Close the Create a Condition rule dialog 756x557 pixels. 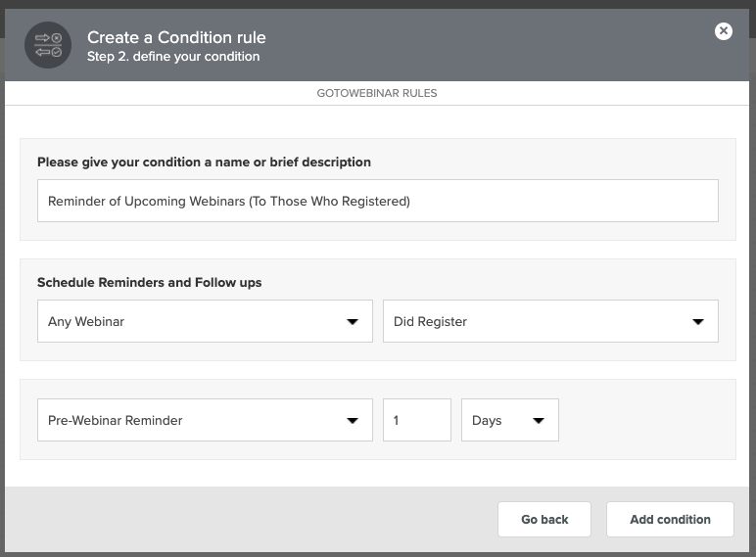pyautogui.click(x=724, y=31)
